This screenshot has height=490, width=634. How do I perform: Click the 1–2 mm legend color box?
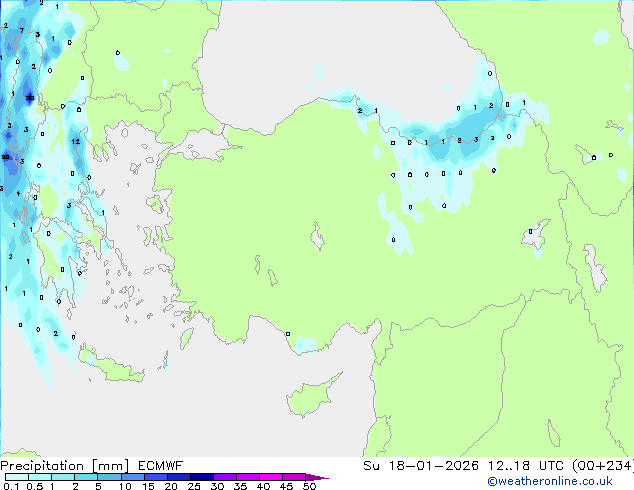(63, 477)
